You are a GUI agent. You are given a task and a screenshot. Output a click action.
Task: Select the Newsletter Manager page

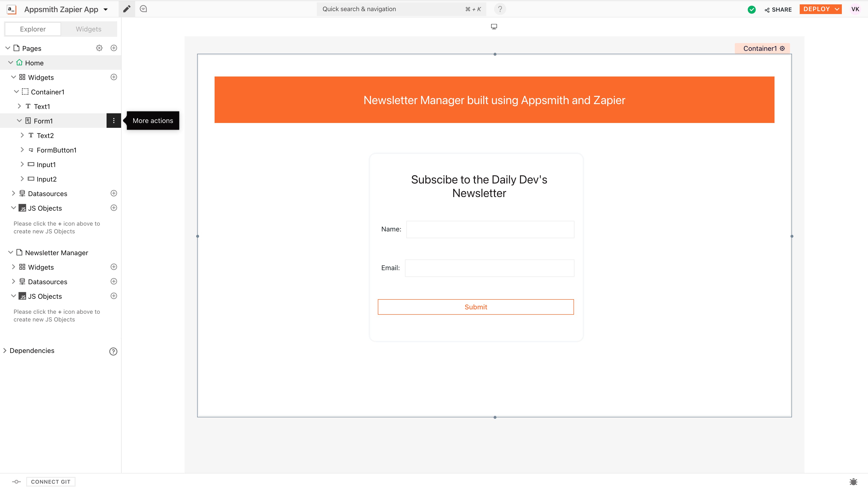(56, 252)
